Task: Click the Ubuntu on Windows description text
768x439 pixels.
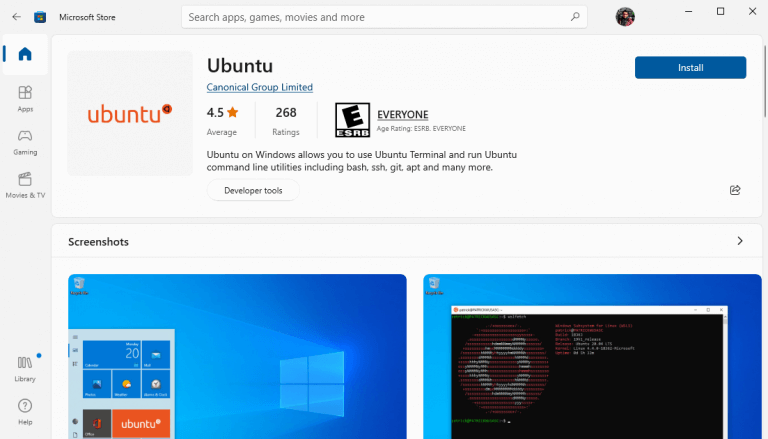Action: tap(361, 161)
